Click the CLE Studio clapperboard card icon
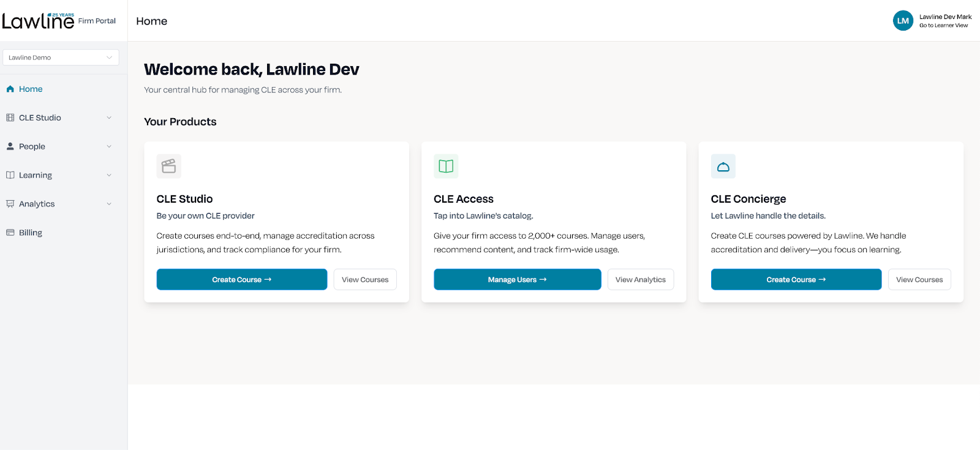This screenshot has height=450, width=980. click(x=168, y=166)
